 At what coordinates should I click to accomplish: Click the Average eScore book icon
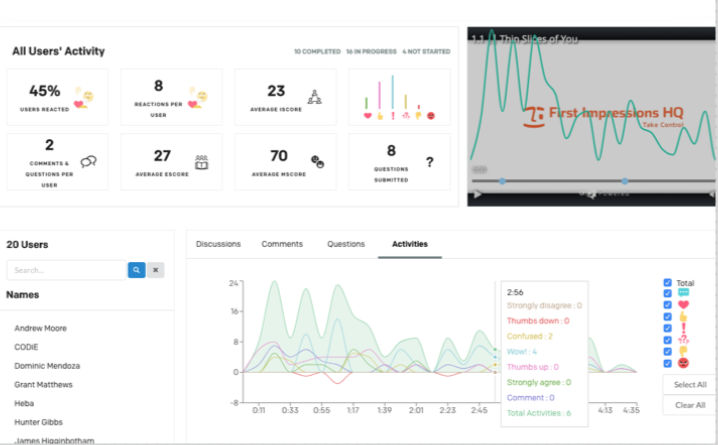(201, 161)
